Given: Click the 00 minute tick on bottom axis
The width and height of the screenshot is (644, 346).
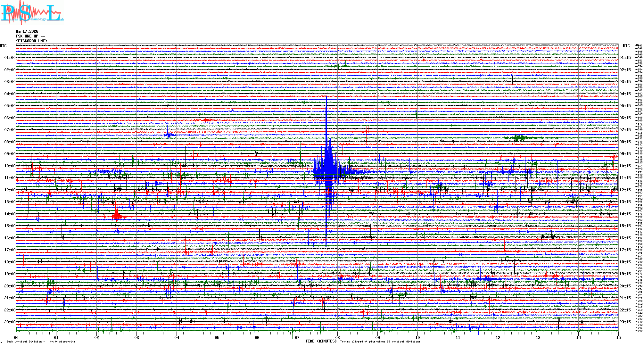Looking at the screenshot, I should 16,337.
